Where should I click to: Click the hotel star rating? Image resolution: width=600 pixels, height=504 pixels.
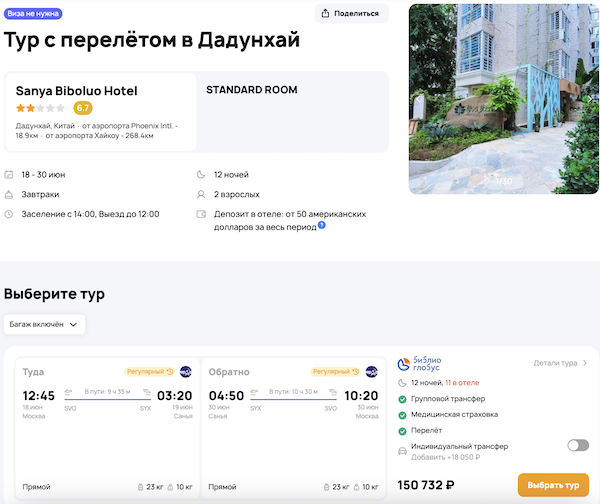tap(40, 108)
